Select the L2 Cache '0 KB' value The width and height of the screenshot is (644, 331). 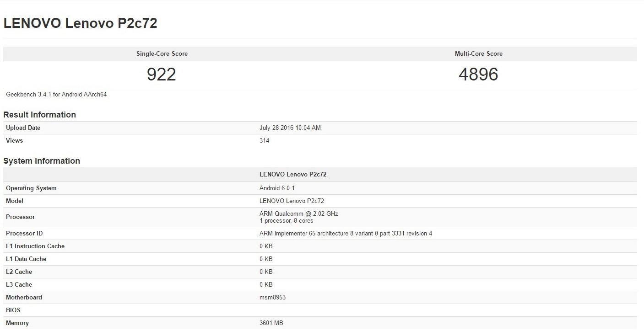[266, 272]
